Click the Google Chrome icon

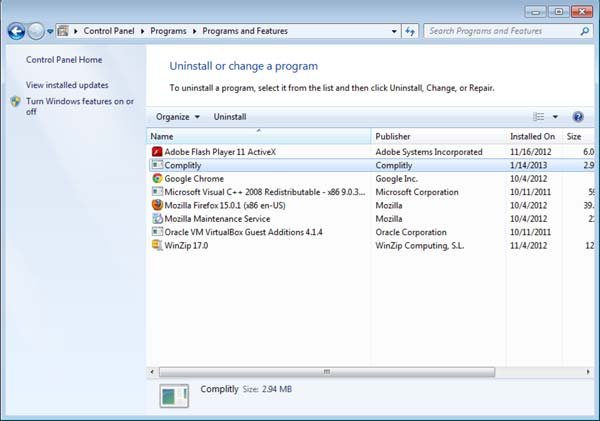tap(157, 178)
